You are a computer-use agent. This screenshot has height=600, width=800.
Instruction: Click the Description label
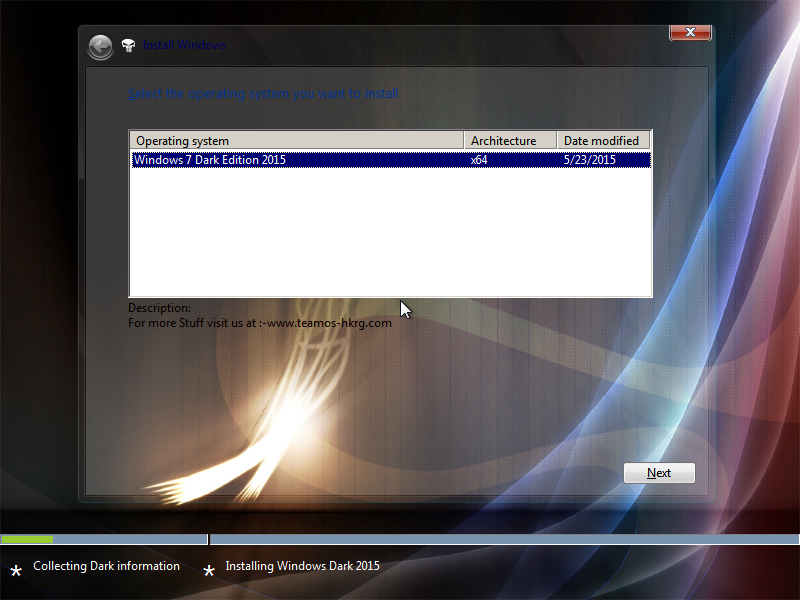159,308
